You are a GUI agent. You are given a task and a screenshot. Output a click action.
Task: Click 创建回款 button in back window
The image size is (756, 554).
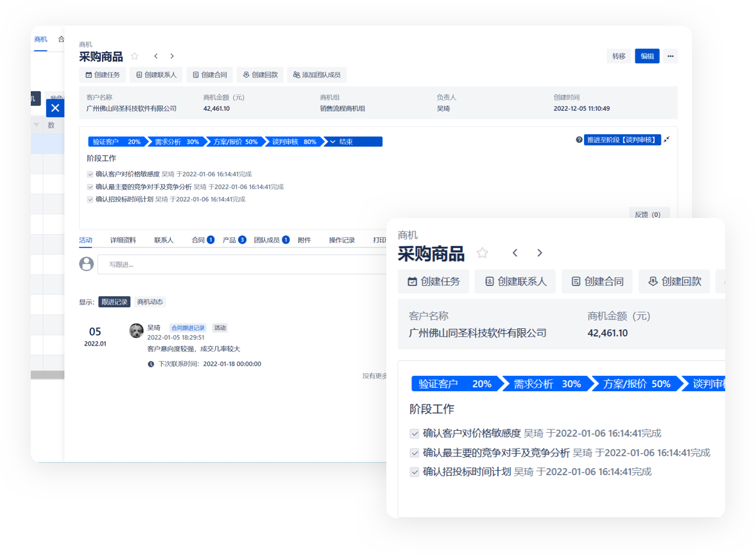coord(261,74)
